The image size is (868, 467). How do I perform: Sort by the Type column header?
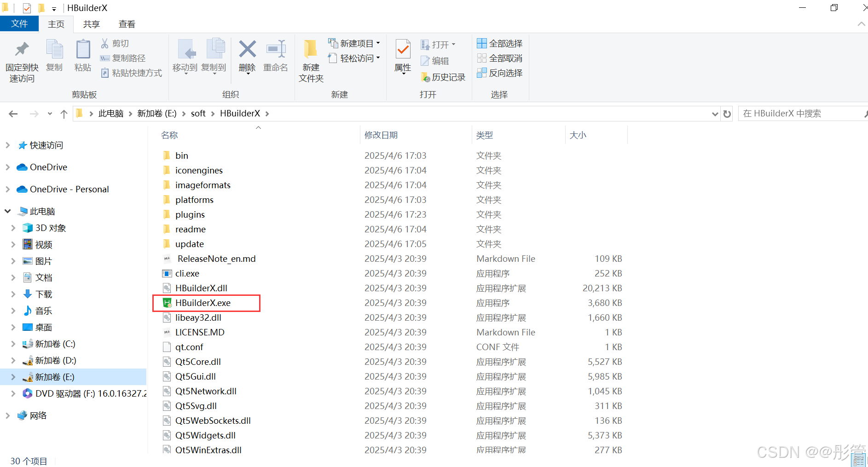coord(485,135)
